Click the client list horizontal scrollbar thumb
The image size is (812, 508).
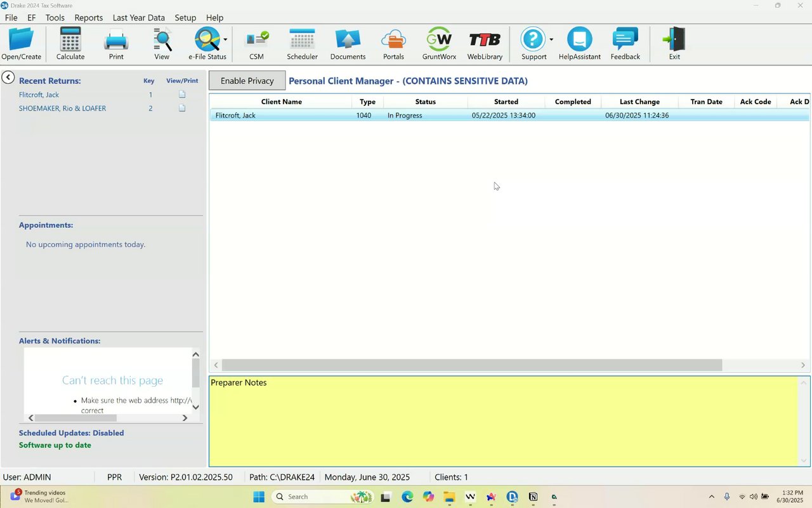(x=471, y=365)
